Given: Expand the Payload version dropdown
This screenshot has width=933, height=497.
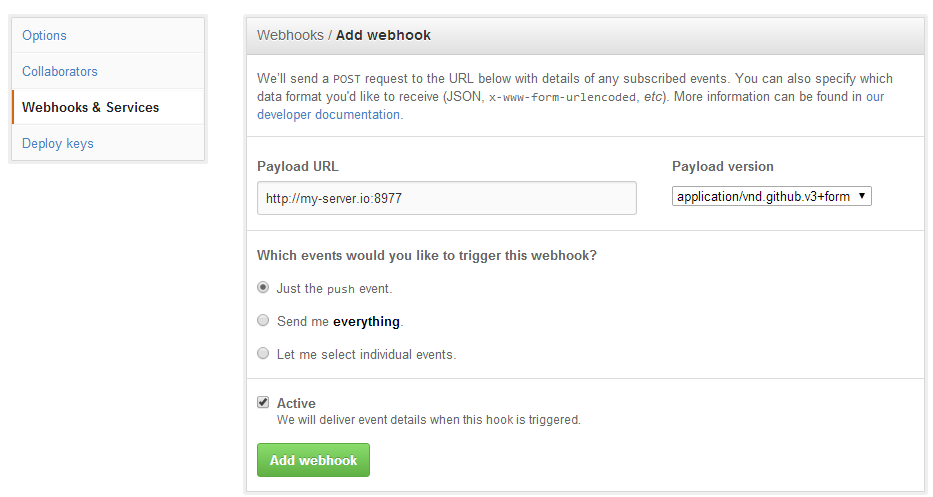Looking at the screenshot, I should click(771, 196).
